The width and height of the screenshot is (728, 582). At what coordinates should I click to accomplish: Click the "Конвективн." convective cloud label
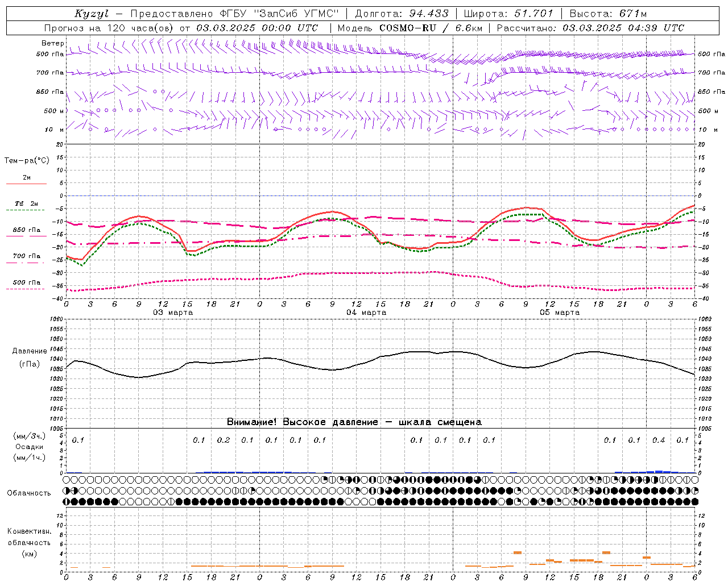pos(29,531)
